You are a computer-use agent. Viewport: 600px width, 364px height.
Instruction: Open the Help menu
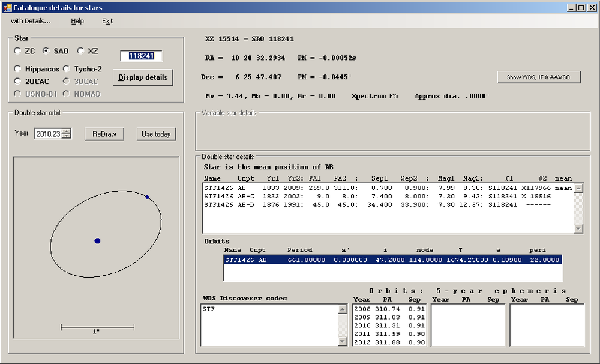[x=77, y=21]
